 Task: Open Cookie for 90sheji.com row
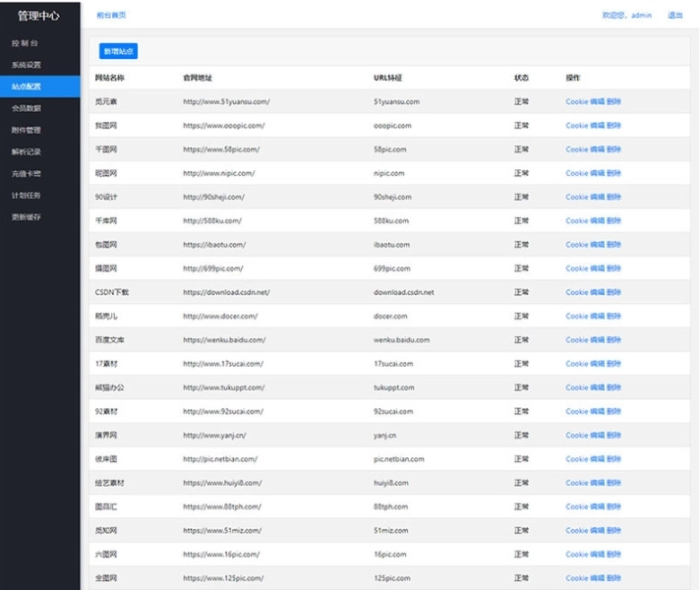click(577, 197)
